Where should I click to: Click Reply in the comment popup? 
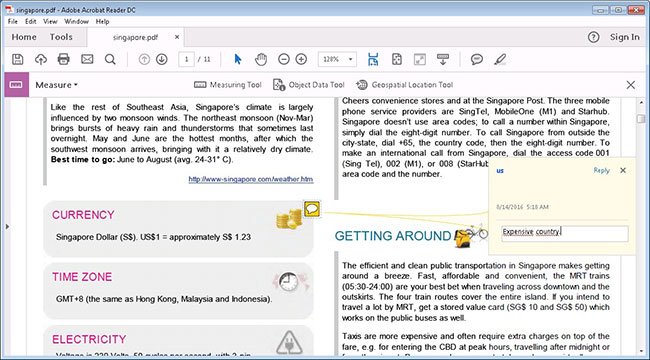(x=601, y=170)
